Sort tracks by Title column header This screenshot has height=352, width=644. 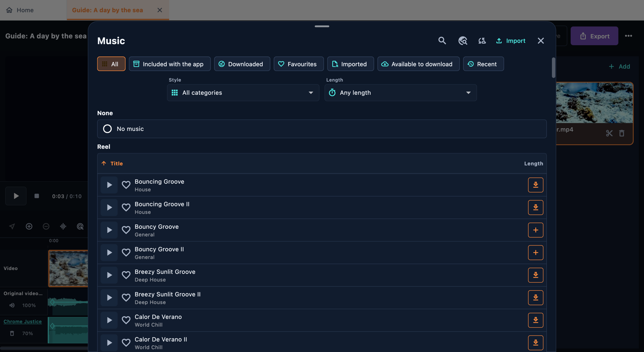(x=112, y=163)
